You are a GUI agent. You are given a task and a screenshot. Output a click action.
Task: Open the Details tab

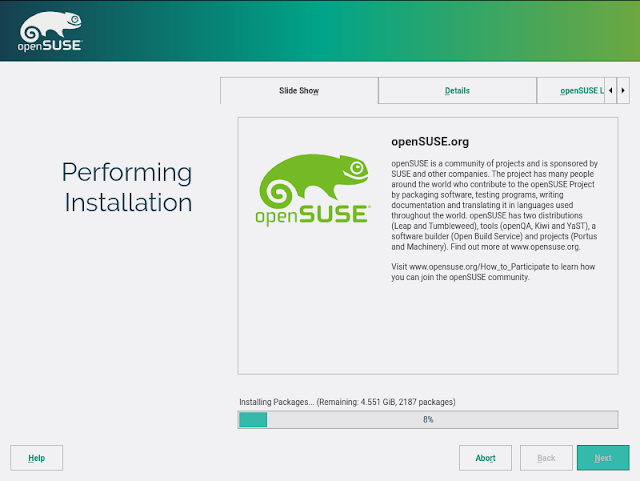coord(457,91)
